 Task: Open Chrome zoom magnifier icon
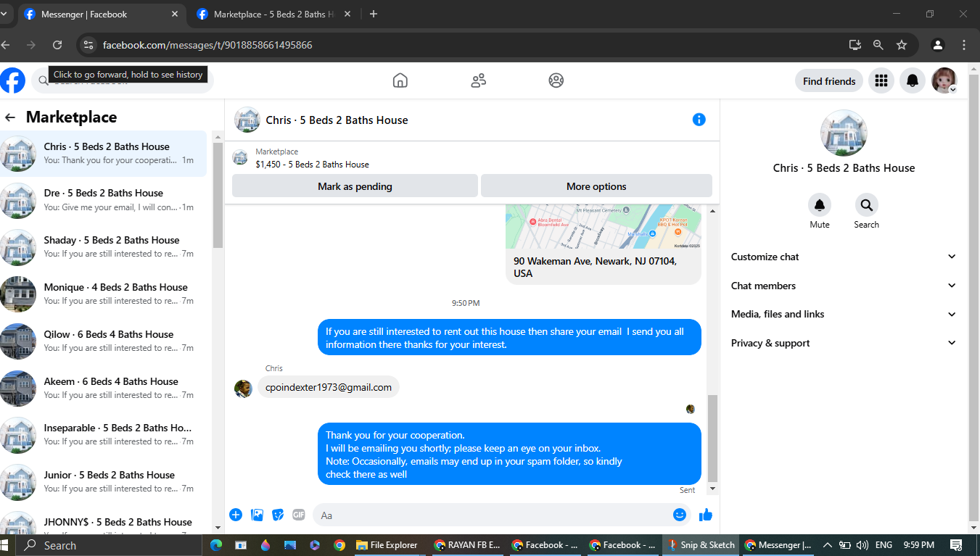(x=878, y=45)
